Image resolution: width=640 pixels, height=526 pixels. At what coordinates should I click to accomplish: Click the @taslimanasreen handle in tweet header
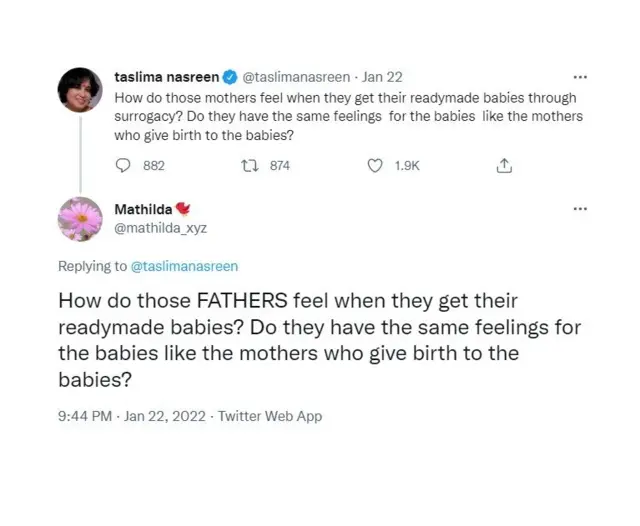point(296,77)
